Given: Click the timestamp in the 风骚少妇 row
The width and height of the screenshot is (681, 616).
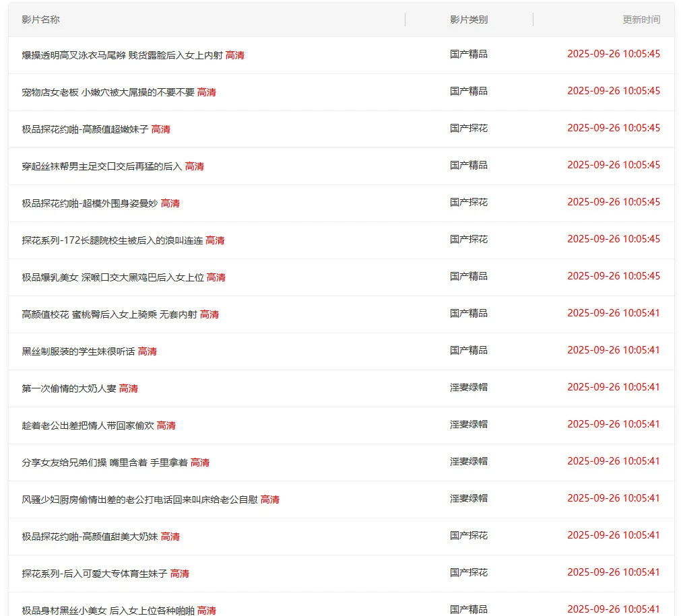Looking at the screenshot, I should coord(613,498).
